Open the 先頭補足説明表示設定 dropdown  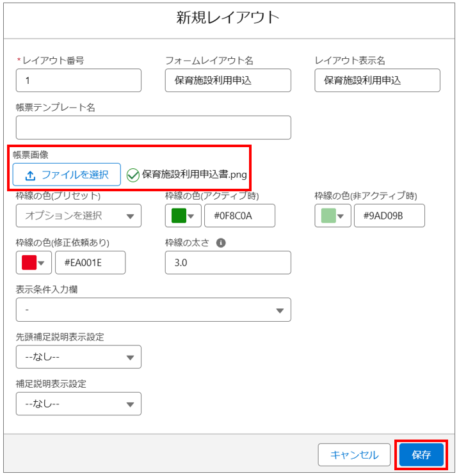78,357
